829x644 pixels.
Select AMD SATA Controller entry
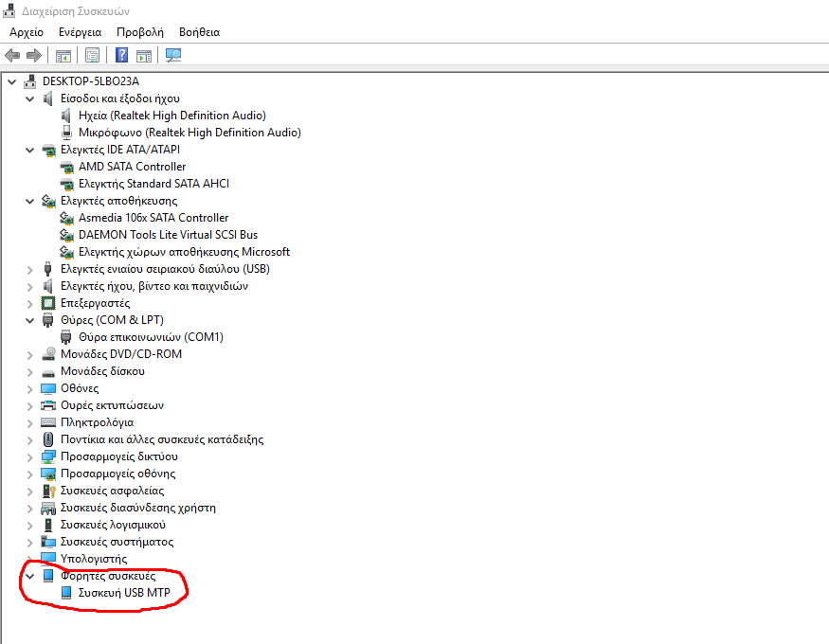pyautogui.click(x=132, y=167)
